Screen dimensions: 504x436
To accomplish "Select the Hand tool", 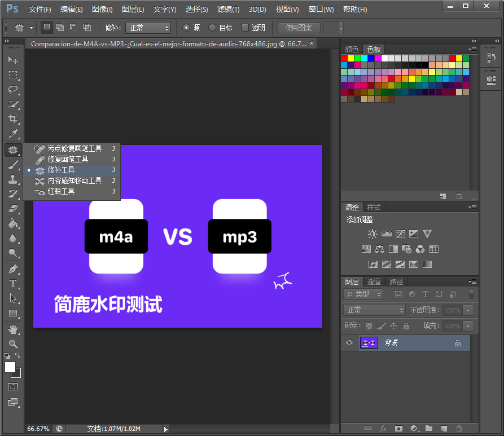I will coord(13,329).
